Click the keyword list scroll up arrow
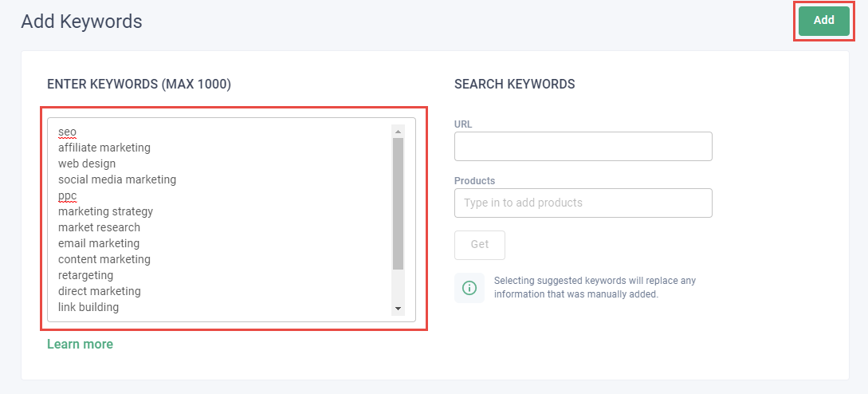This screenshot has height=394, width=868. pos(398,131)
